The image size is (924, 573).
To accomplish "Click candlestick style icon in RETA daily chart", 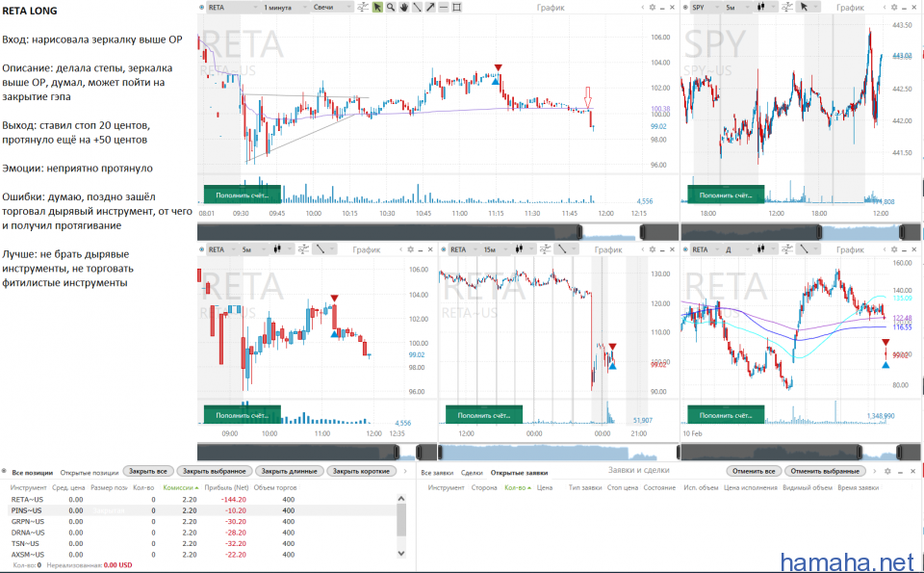I will click(x=760, y=249).
